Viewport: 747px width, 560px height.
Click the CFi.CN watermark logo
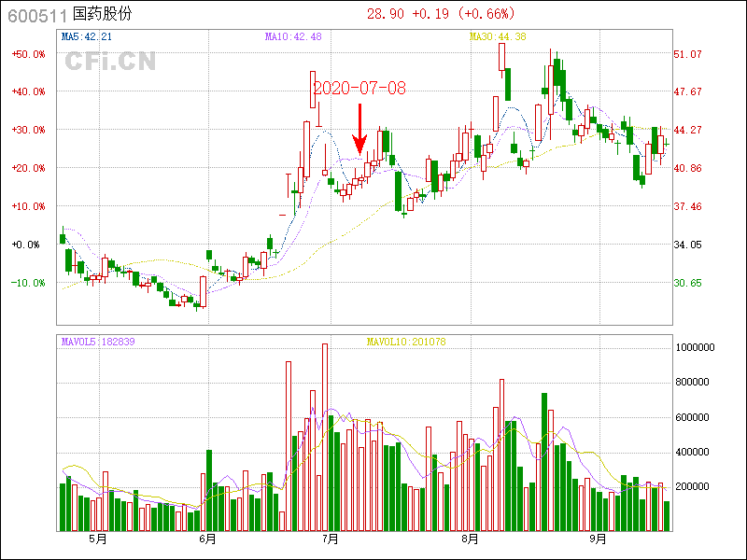(x=110, y=62)
